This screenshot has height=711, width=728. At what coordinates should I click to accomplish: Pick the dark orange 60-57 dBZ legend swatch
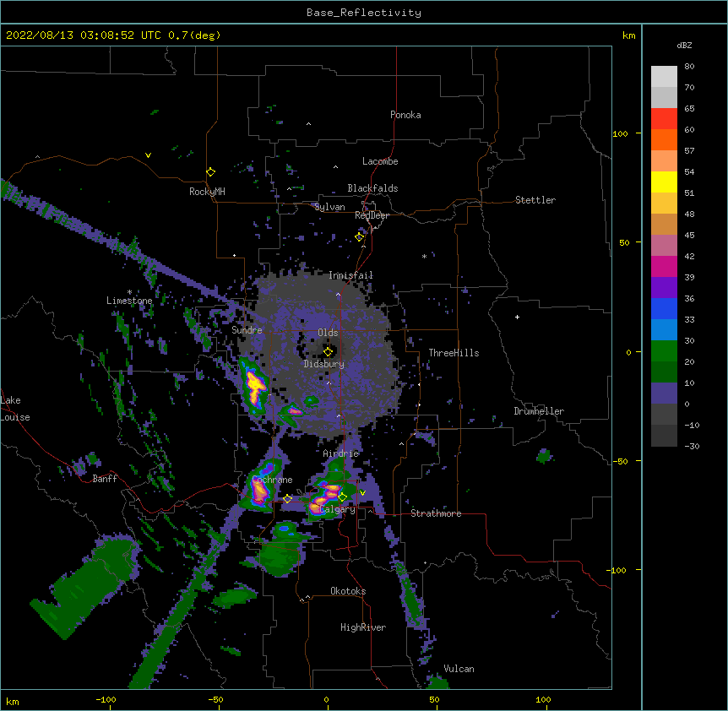pos(664,139)
